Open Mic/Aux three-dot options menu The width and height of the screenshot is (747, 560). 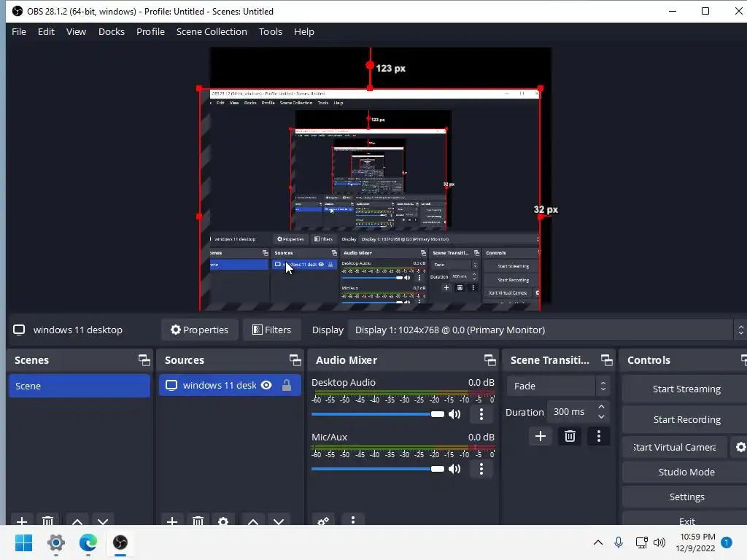pyautogui.click(x=481, y=469)
